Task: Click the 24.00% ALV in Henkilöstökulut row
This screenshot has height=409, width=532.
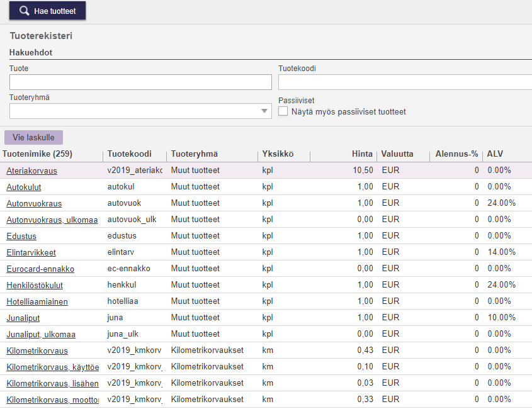Action: pyautogui.click(x=501, y=284)
